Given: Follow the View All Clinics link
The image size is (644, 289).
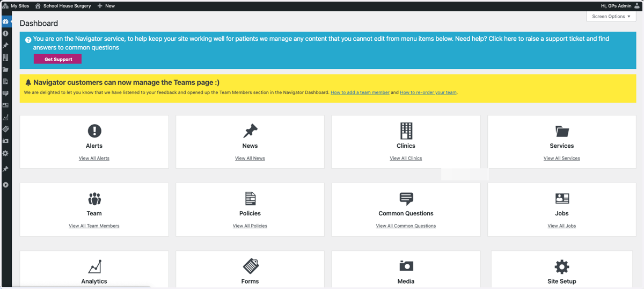Looking at the screenshot, I should tap(406, 158).
